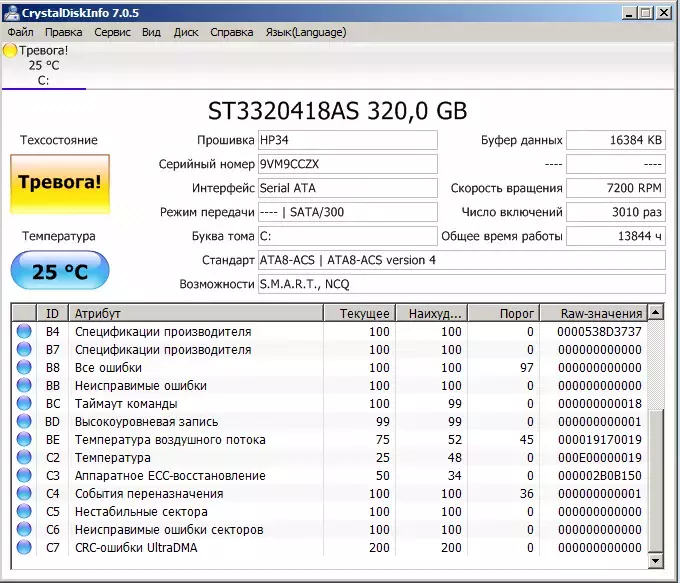This screenshot has height=583, width=680.
Task: Click the scroll up arrow of attribute list
Action: [x=656, y=312]
